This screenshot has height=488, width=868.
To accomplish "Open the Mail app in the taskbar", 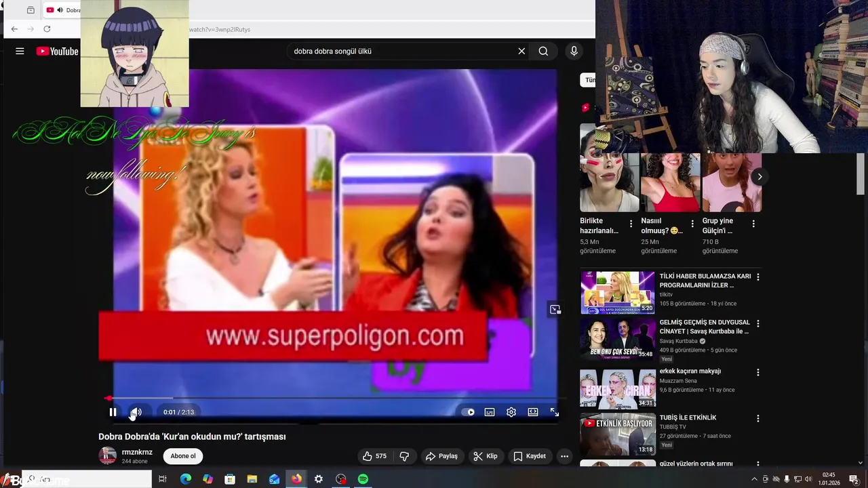I will 274,479.
